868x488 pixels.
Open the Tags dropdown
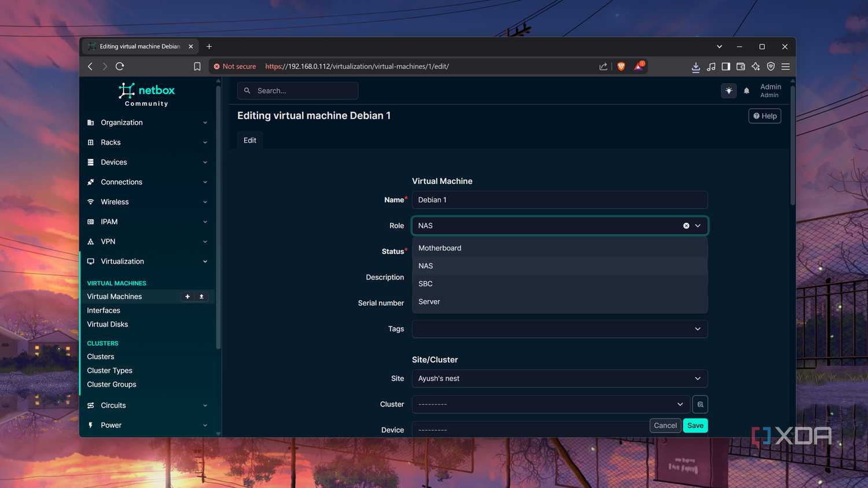[560, 329]
